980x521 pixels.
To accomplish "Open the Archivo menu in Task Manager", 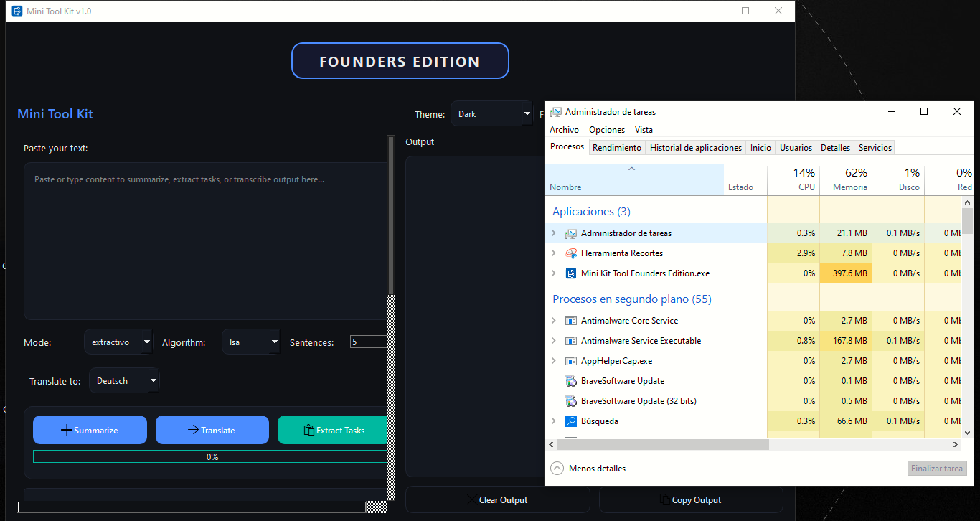I will click(564, 130).
